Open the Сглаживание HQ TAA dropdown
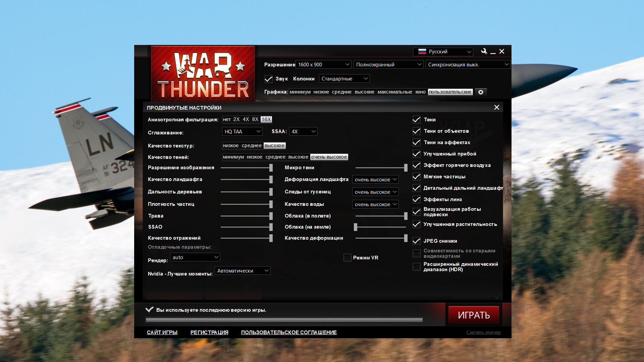 (242, 131)
